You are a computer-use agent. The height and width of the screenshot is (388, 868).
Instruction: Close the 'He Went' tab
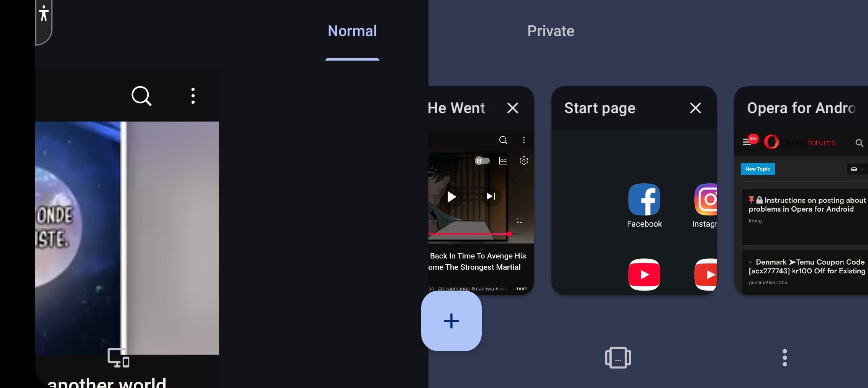(x=513, y=108)
